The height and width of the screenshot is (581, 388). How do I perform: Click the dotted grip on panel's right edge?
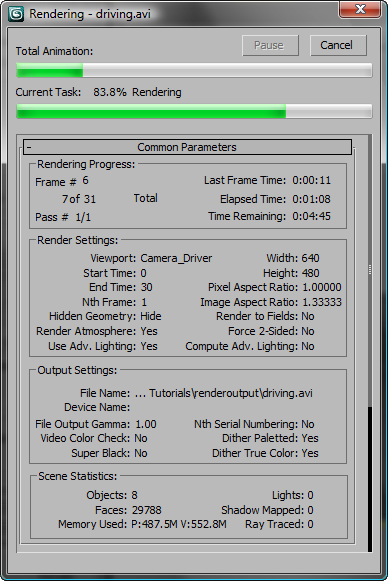click(370, 269)
